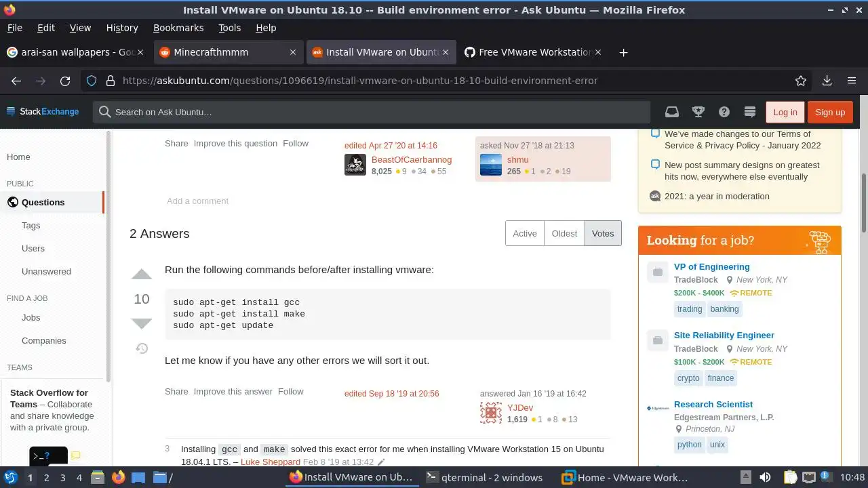Open the Edit menu
The width and height of the screenshot is (868, 488).
click(x=46, y=28)
